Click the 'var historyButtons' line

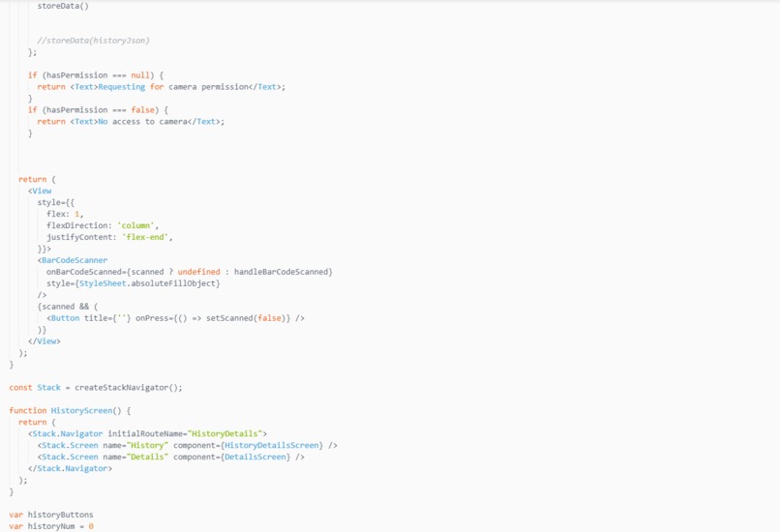pos(51,515)
